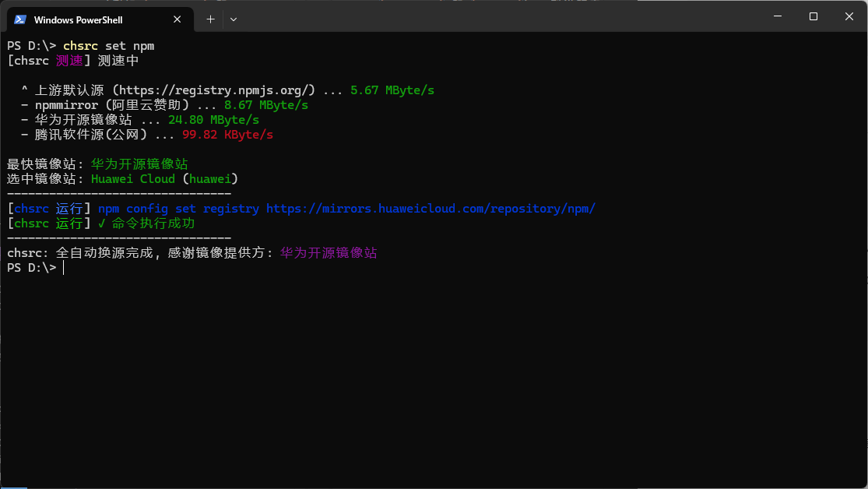The image size is (868, 489).
Task: Close the terminal window
Action: coord(849,16)
